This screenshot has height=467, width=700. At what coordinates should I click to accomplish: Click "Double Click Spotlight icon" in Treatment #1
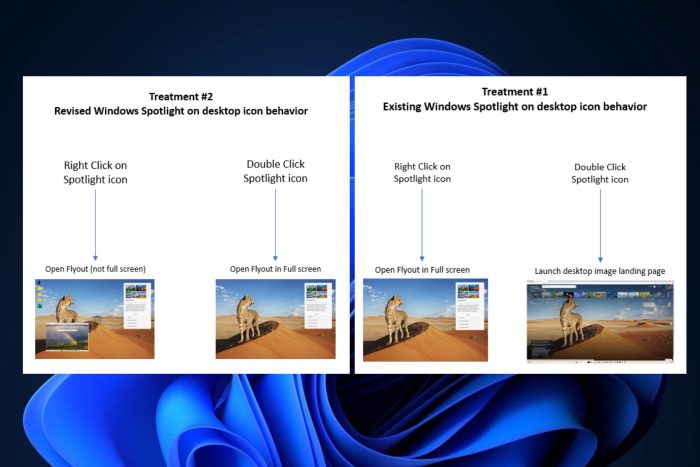[600, 173]
